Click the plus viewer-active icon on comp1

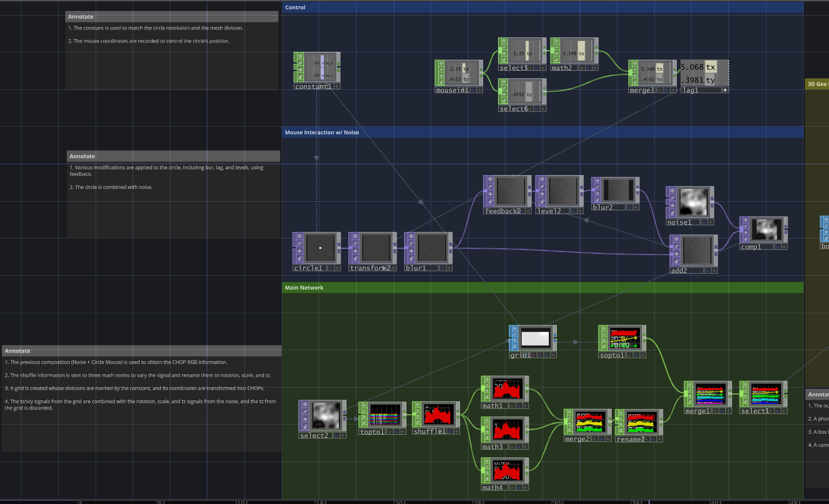pos(784,247)
